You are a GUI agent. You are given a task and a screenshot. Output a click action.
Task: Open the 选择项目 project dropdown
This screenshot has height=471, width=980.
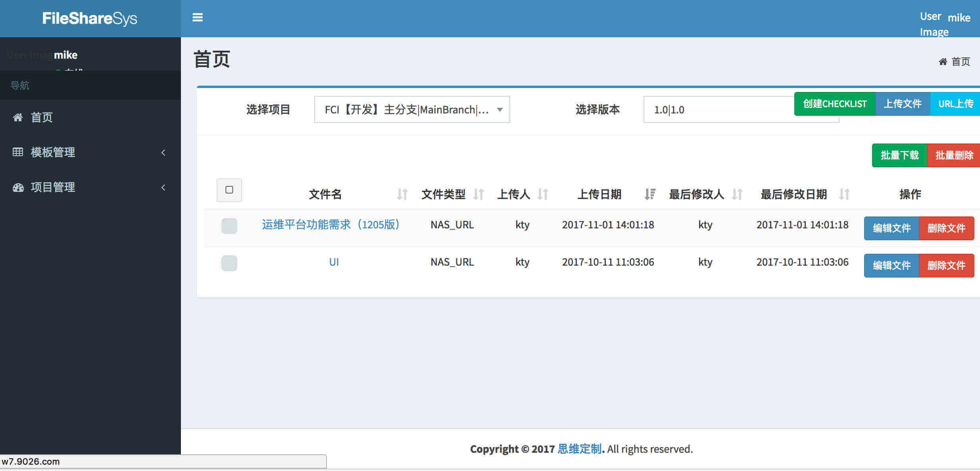[x=412, y=109]
